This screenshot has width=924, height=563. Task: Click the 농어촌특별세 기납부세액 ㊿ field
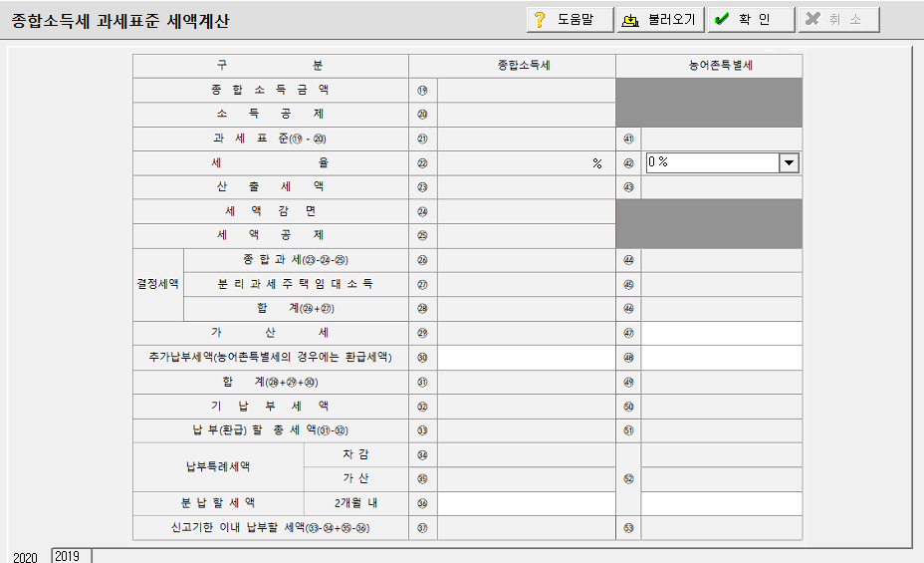tap(721, 407)
